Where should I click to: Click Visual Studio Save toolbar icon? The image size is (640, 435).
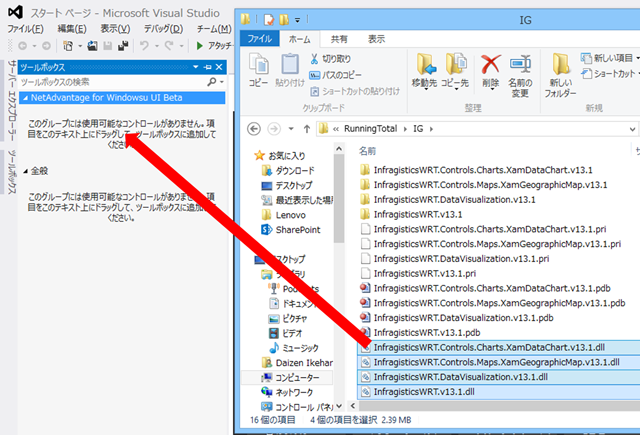click(x=108, y=46)
